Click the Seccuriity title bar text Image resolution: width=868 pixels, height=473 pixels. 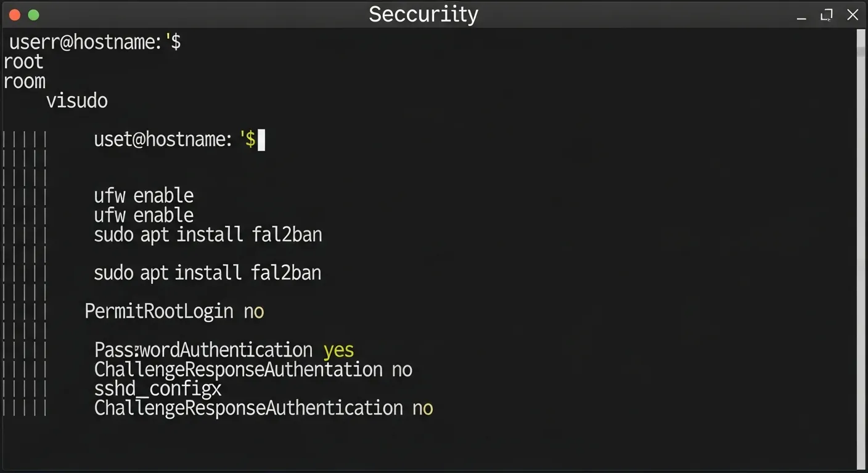pos(424,14)
